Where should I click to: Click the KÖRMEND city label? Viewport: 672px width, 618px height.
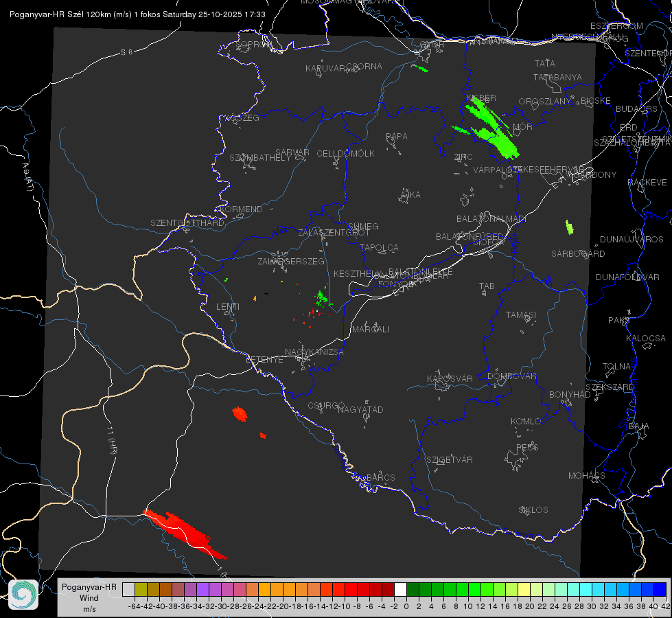click(x=240, y=209)
